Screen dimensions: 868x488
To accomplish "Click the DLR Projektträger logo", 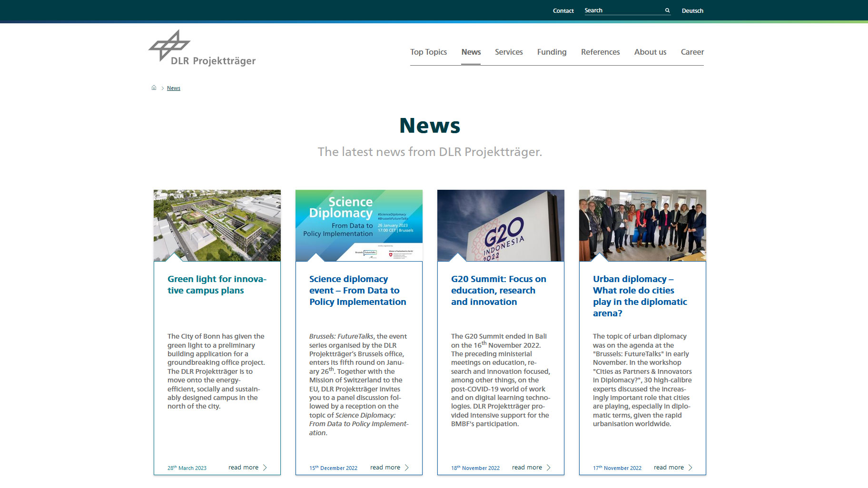I will (x=202, y=48).
